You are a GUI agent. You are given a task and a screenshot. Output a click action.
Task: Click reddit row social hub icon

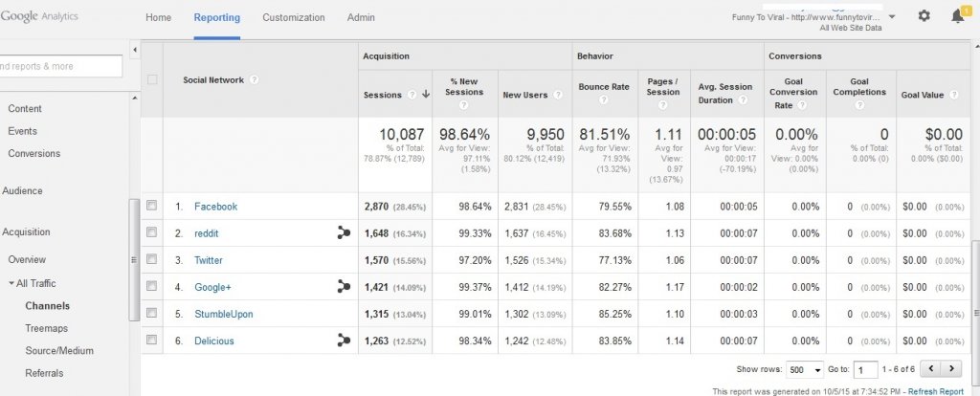pos(344,233)
